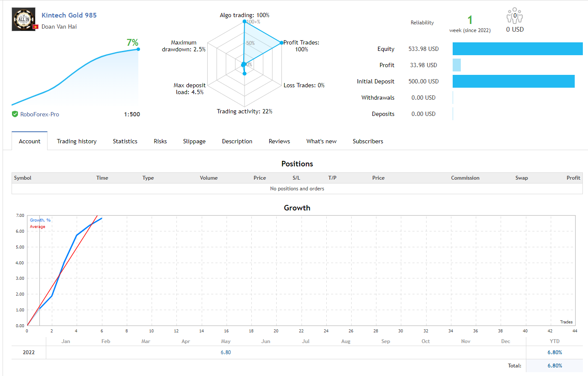The width and height of the screenshot is (588, 376).
Task: Select the Account tab
Action: [30, 141]
